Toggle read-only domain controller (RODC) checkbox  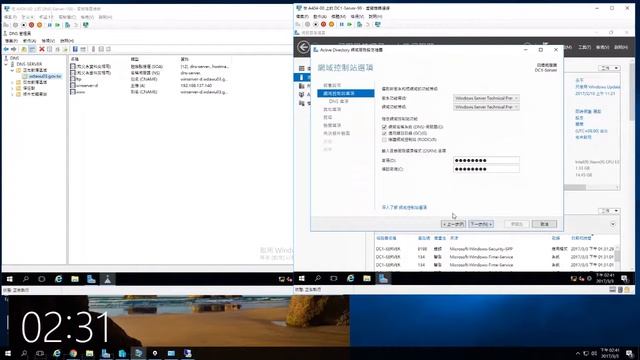pyautogui.click(x=384, y=140)
